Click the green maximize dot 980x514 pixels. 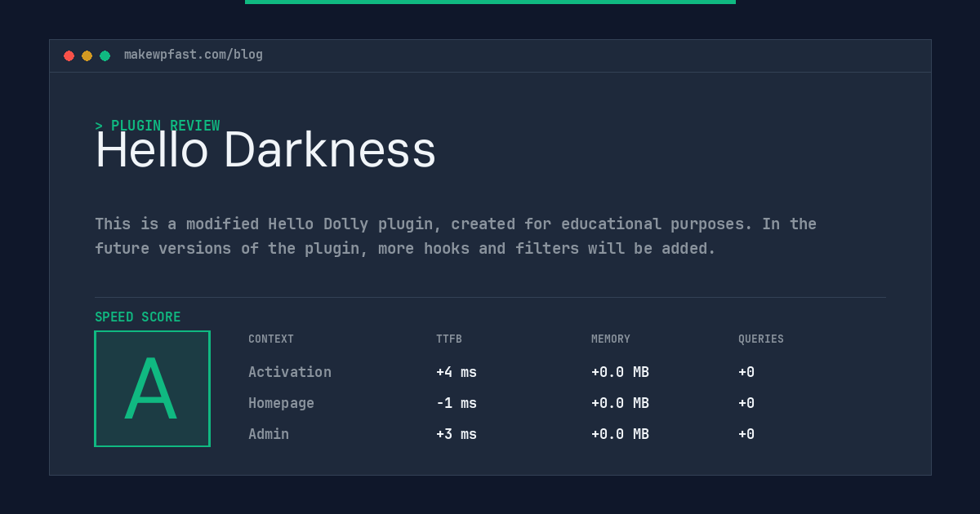click(105, 55)
